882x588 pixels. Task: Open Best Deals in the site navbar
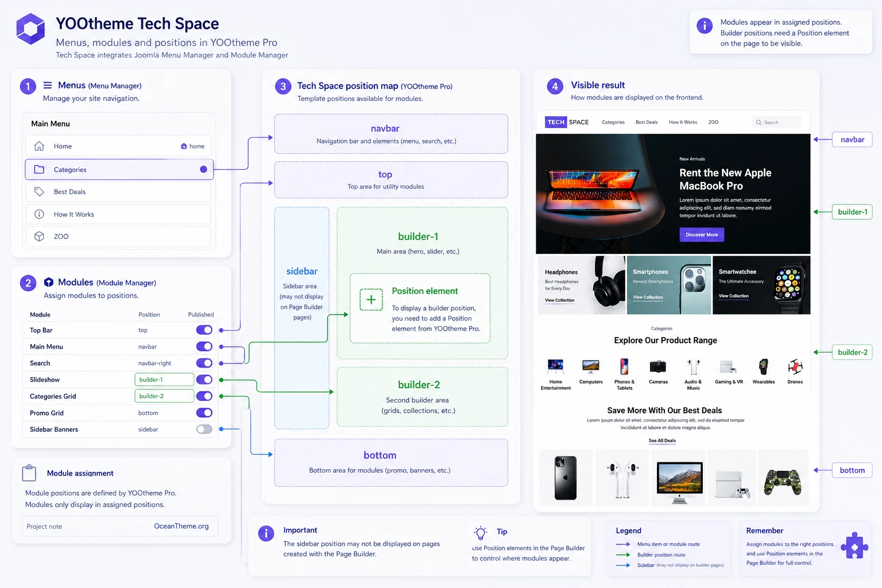click(647, 122)
